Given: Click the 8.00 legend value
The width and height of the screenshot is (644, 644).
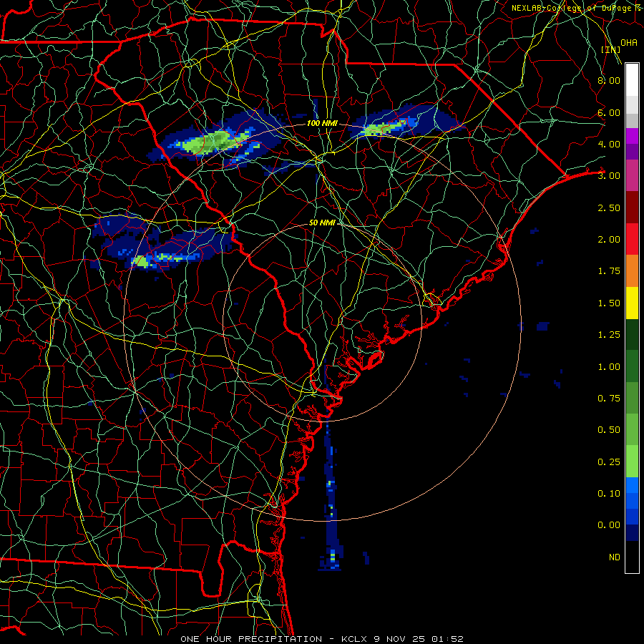Looking at the screenshot, I should point(609,80).
